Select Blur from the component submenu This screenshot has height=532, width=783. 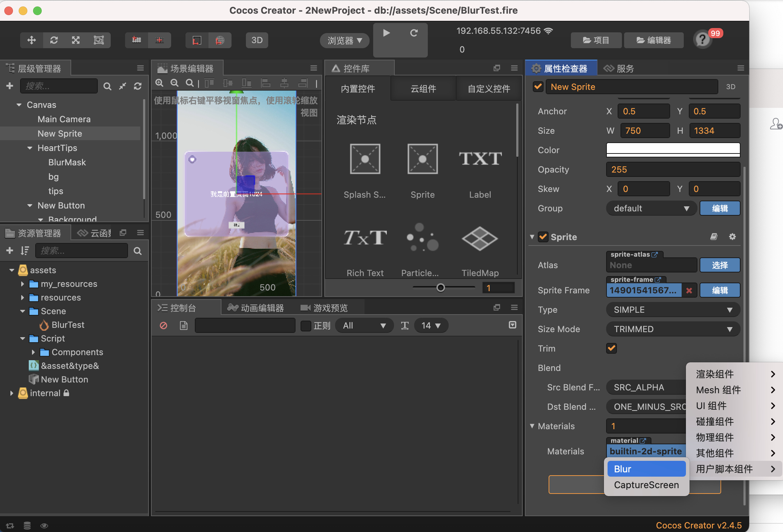[646, 469]
